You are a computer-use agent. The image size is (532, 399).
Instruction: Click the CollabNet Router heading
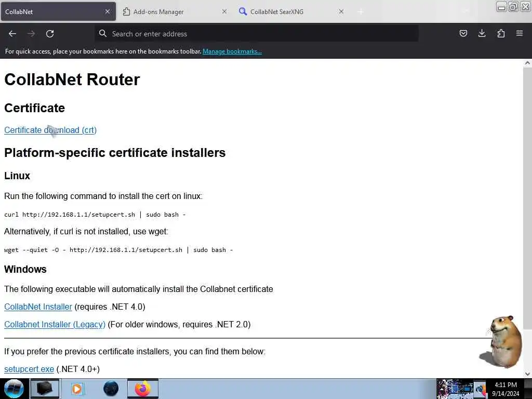(72, 79)
